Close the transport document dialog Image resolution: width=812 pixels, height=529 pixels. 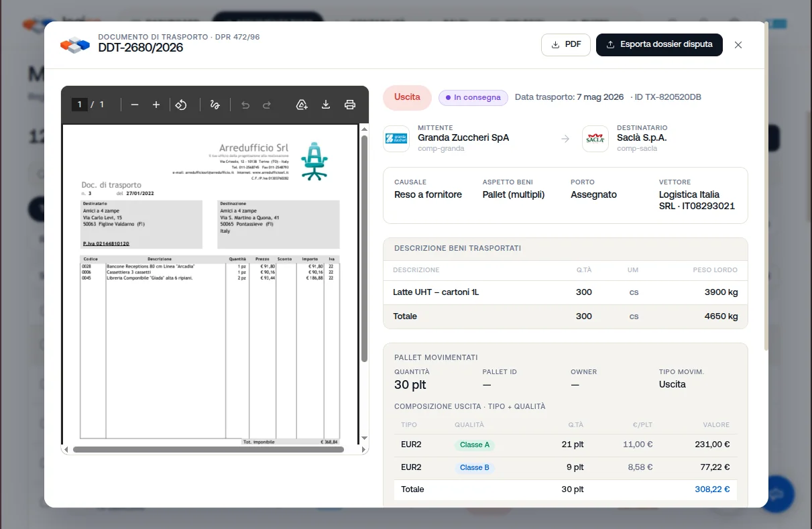point(738,45)
